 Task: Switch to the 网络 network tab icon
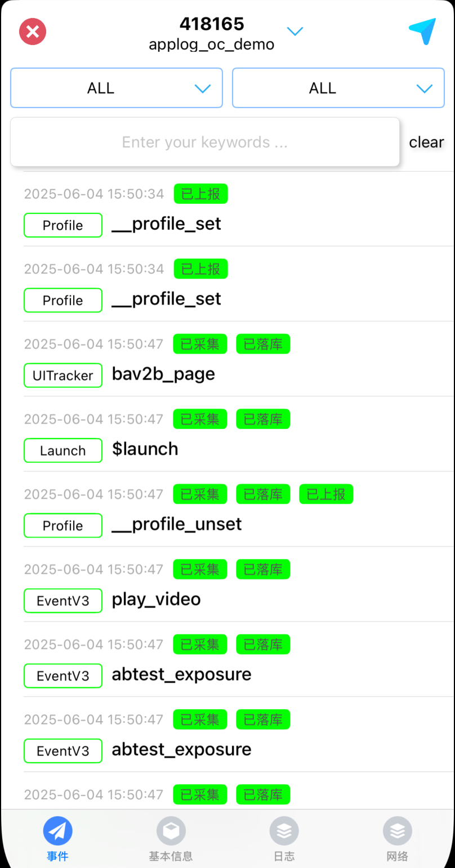click(398, 831)
